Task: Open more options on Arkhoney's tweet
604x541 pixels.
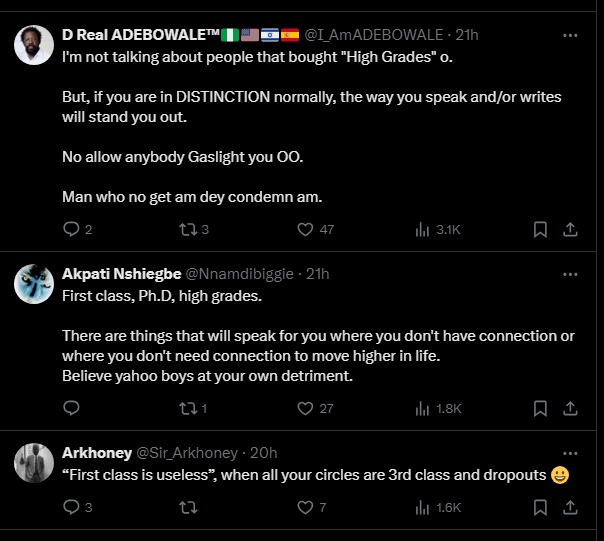Action: [570, 454]
